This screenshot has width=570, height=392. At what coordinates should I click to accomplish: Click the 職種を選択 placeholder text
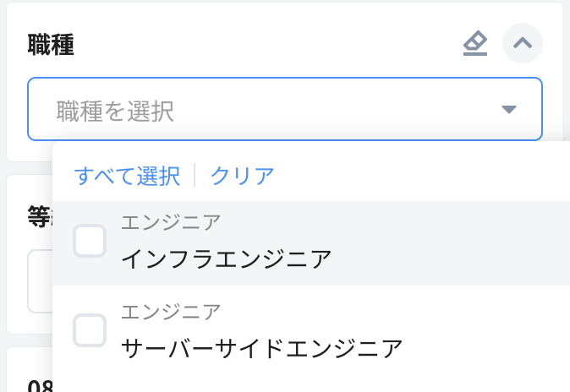click(x=115, y=111)
